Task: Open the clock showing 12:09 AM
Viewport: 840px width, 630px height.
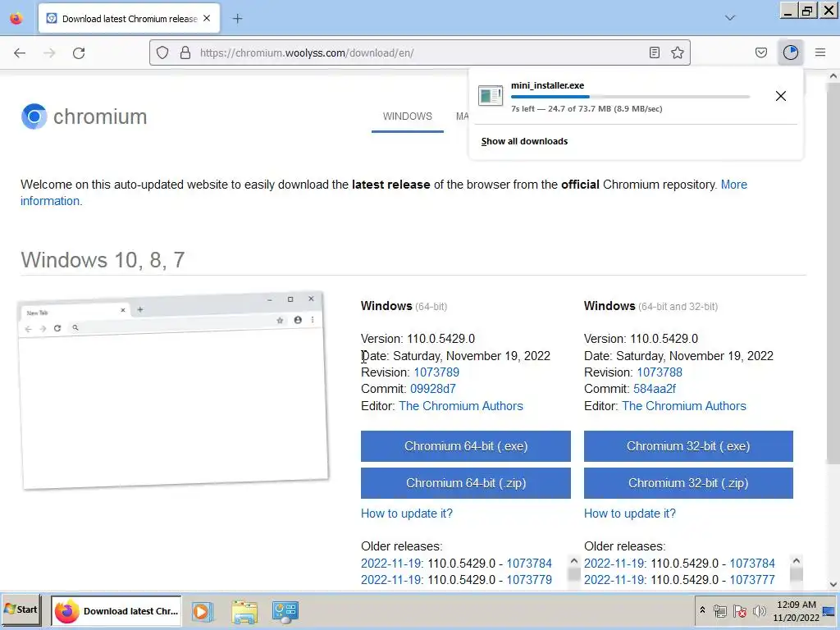Action: [796, 610]
